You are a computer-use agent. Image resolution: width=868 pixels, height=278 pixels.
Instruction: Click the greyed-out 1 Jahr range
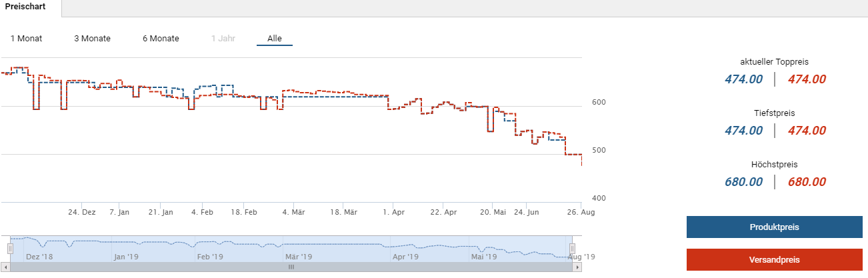coord(223,39)
